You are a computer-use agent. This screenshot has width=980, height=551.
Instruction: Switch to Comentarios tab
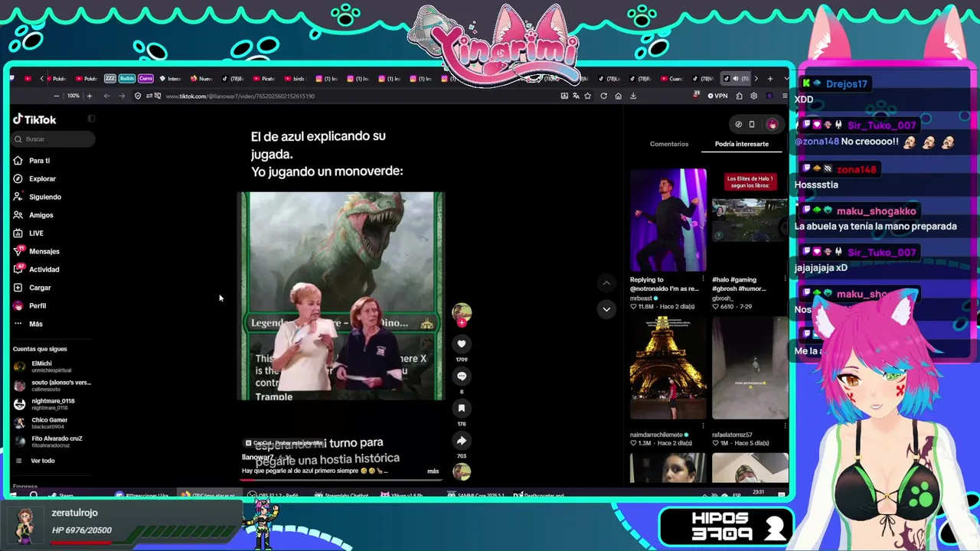[669, 144]
